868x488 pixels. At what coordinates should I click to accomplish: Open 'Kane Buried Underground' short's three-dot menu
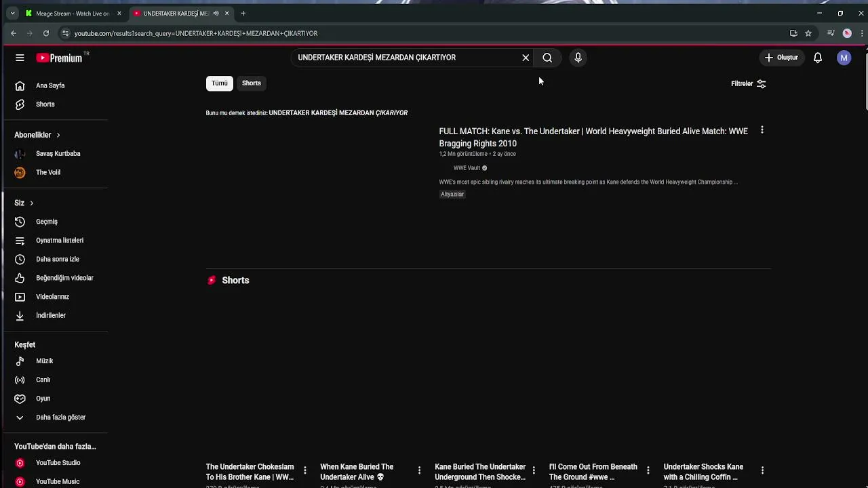[534, 470]
